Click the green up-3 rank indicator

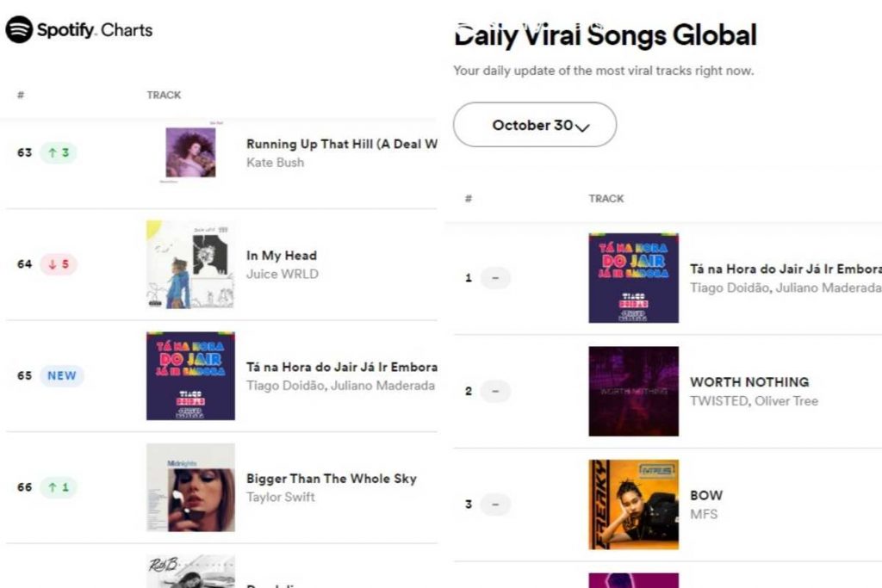pyautogui.click(x=59, y=152)
